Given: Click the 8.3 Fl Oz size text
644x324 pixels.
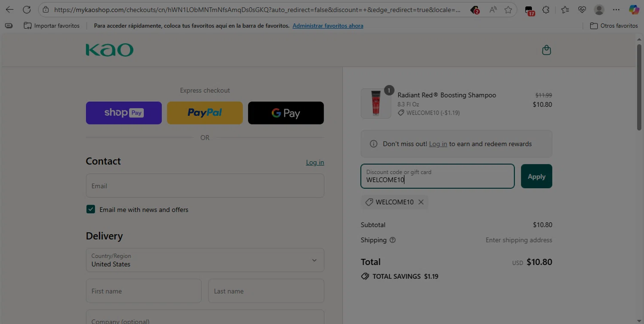Looking at the screenshot, I should point(408,104).
